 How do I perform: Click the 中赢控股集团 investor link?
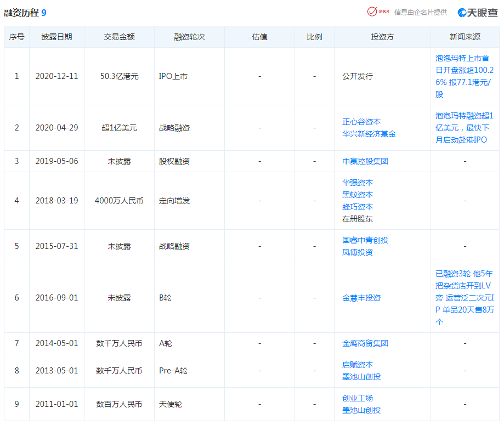pos(365,161)
